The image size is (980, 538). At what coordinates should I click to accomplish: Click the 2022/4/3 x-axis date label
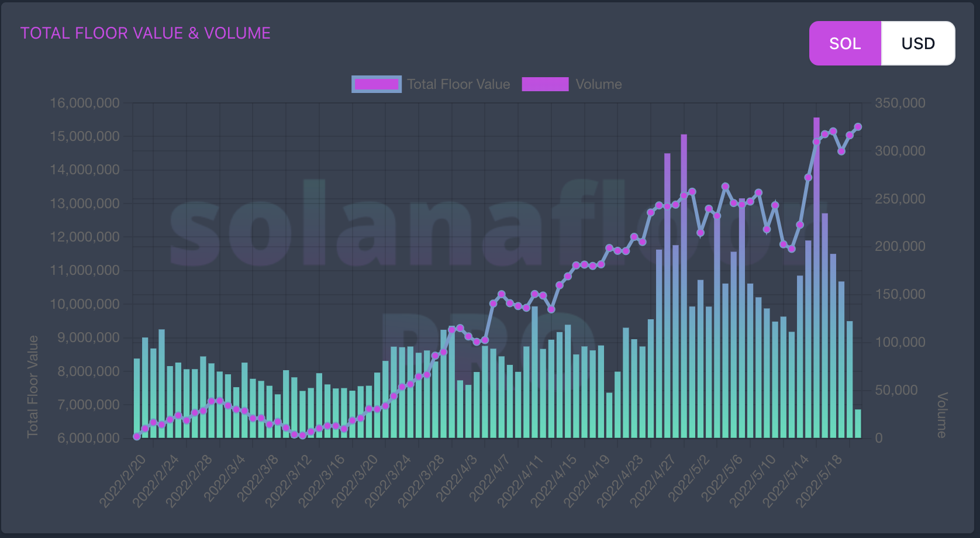point(457,478)
